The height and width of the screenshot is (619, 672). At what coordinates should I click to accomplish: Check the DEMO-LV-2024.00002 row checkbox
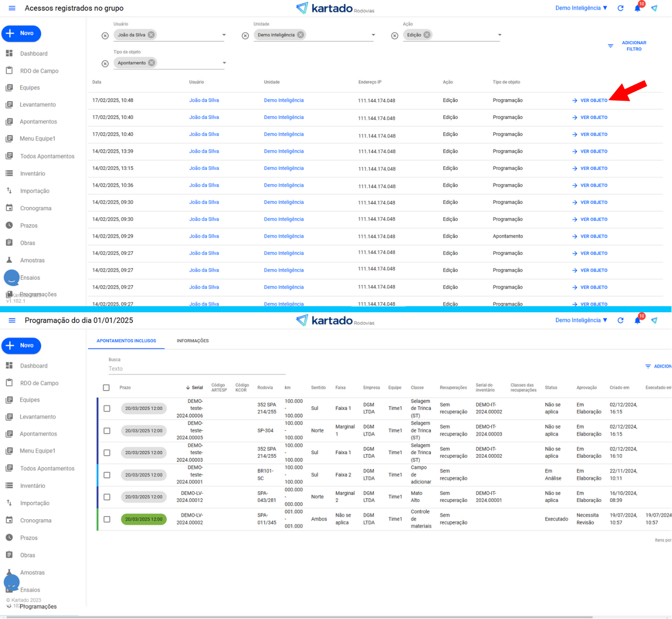click(107, 519)
